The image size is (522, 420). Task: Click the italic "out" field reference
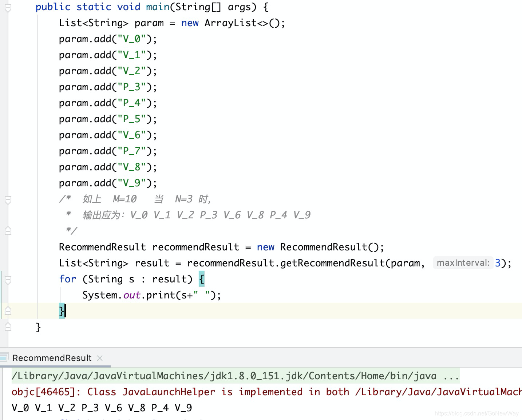point(132,295)
